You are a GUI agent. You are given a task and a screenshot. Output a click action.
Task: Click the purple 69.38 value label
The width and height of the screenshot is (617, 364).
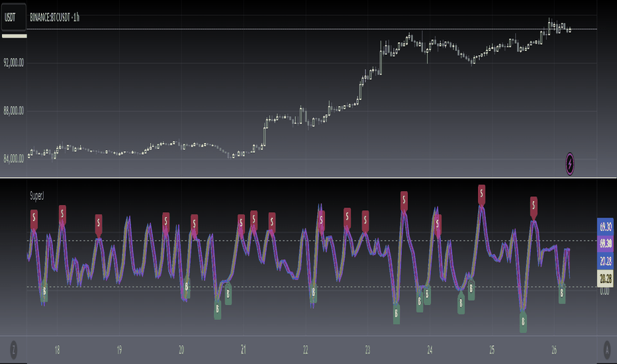tap(605, 244)
